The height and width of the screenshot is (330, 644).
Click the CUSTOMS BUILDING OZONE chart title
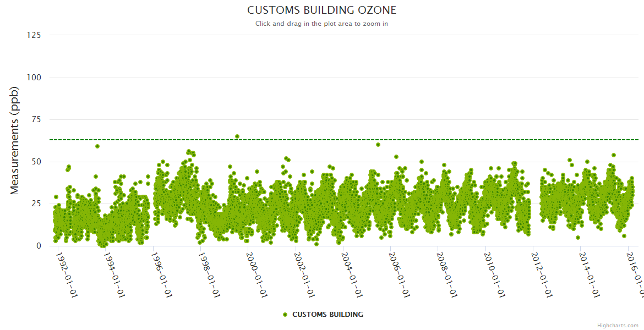[321, 10]
